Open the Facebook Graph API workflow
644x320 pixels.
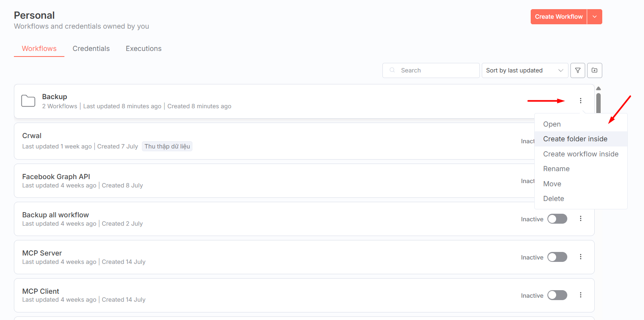(56, 177)
